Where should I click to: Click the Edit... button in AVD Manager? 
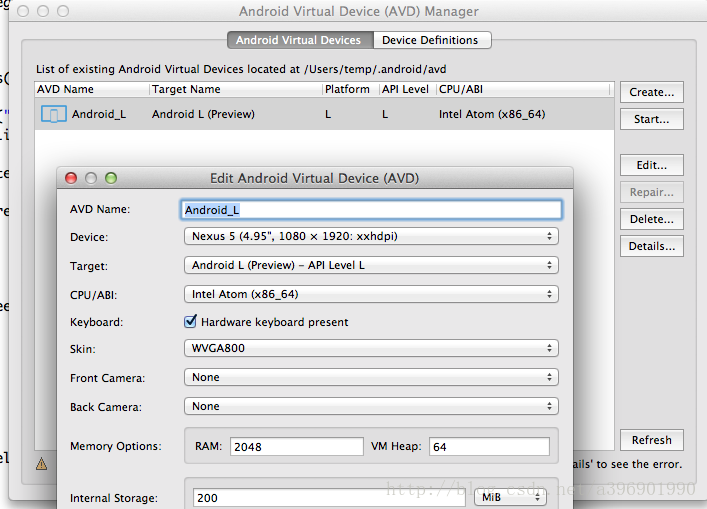[652, 165]
